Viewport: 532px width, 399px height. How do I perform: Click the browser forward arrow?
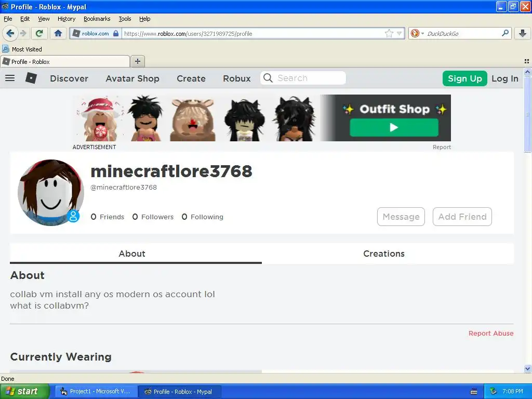click(x=23, y=33)
